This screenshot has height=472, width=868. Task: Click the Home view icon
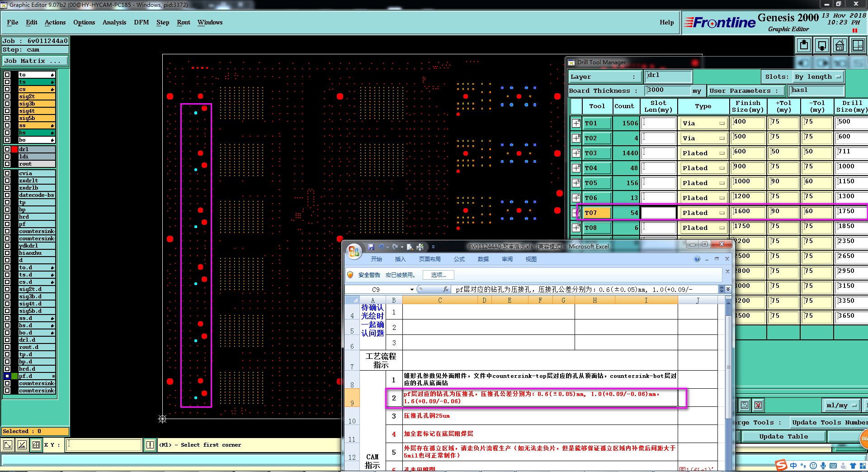point(840,45)
